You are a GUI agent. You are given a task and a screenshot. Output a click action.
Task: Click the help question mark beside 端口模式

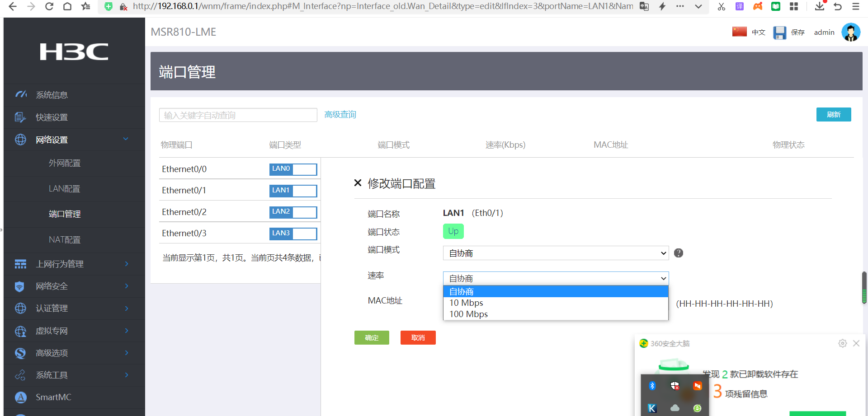tap(679, 253)
